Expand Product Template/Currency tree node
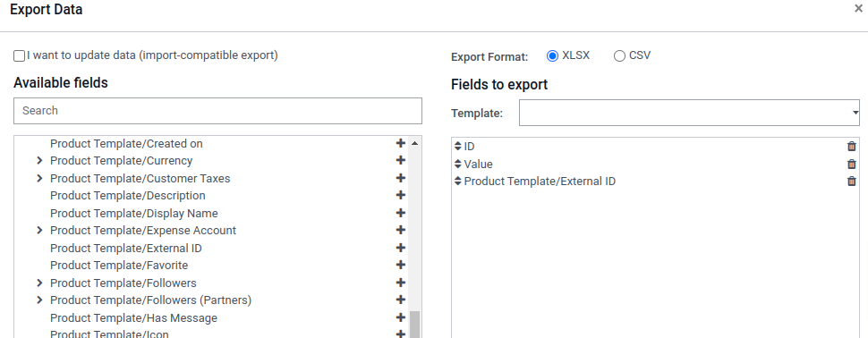The image size is (868, 338). 39,160
